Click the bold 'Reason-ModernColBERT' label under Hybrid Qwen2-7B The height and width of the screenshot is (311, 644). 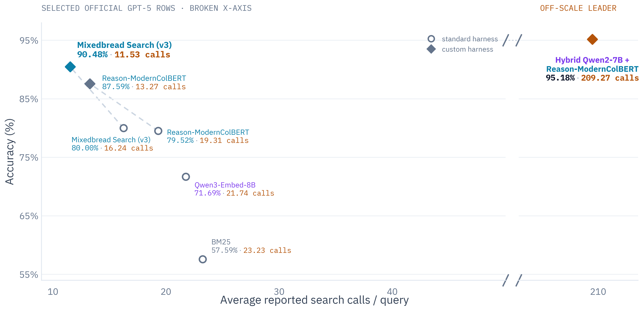(x=592, y=69)
